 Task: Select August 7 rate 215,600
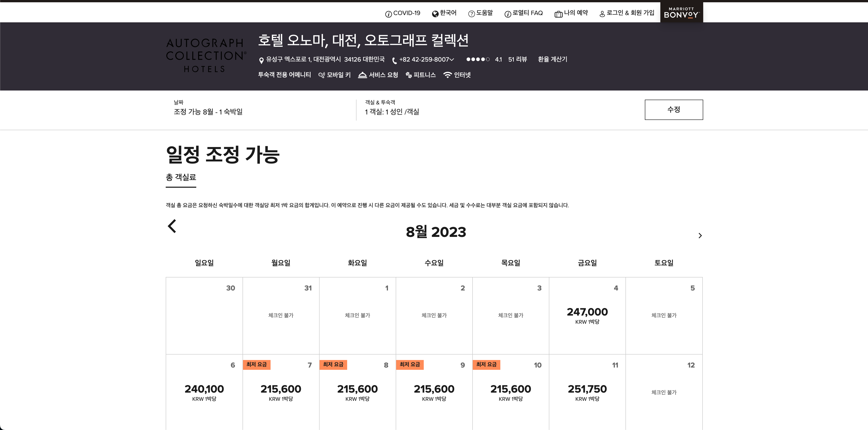(x=281, y=392)
